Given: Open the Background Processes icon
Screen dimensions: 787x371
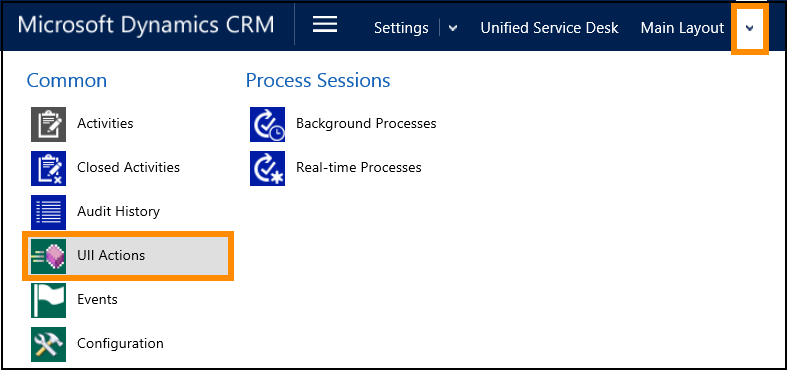Looking at the screenshot, I should [x=268, y=124].
